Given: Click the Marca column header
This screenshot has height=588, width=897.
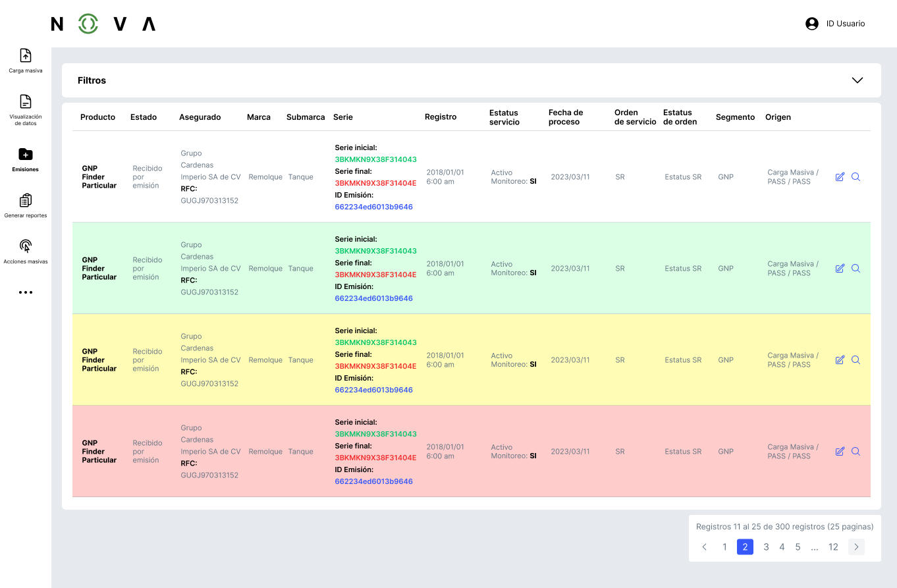Looking at the screenshot, I should (x=259, y=117).
